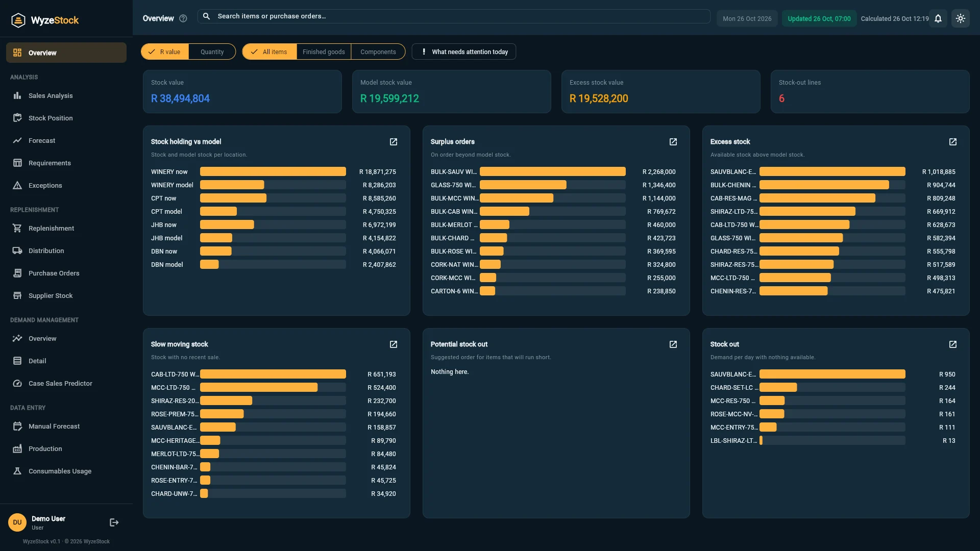Screen dimensions: 980x551
Task: Open Surplus orders panel expand icon
Action: [x=673, y=142]
